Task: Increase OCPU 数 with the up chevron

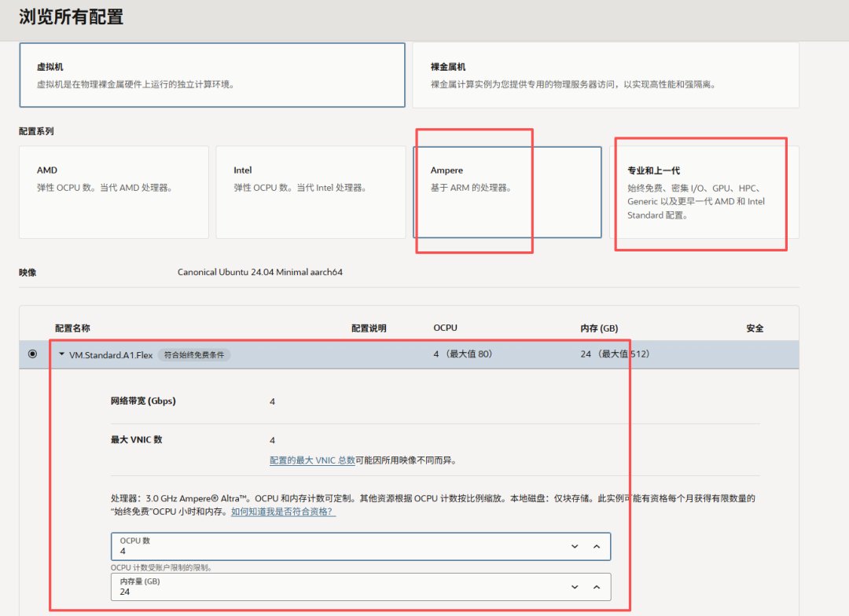Action: pyautogui.click(x=597, y=547)
